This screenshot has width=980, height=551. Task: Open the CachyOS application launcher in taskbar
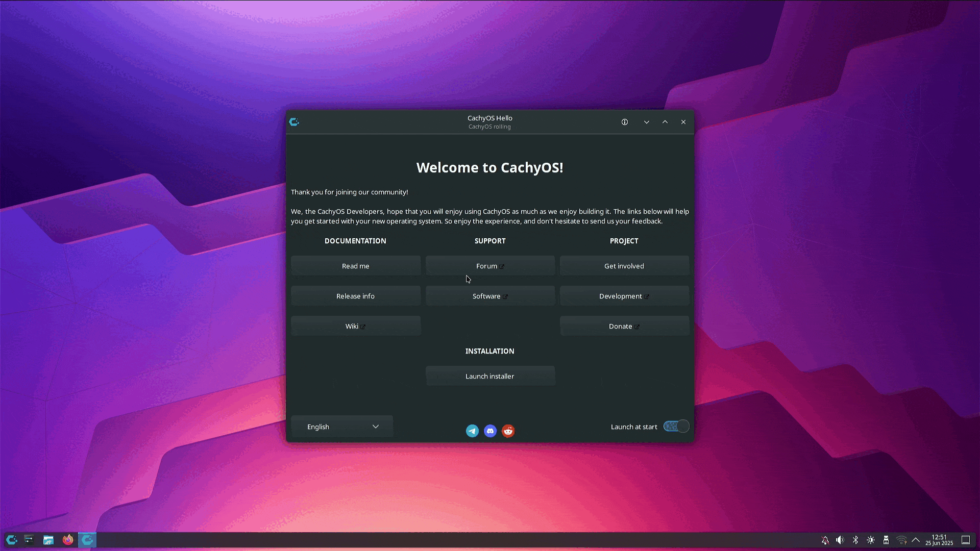[x=11, y=540]
